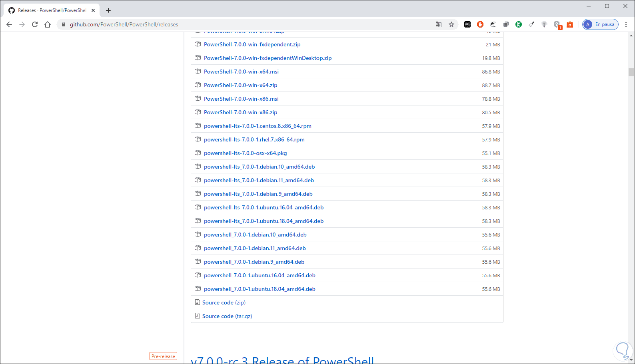This screenshot has width=635, height=364.
Task: Click file icon beside Source code (tar.gz)
Action: pos(197,316)
